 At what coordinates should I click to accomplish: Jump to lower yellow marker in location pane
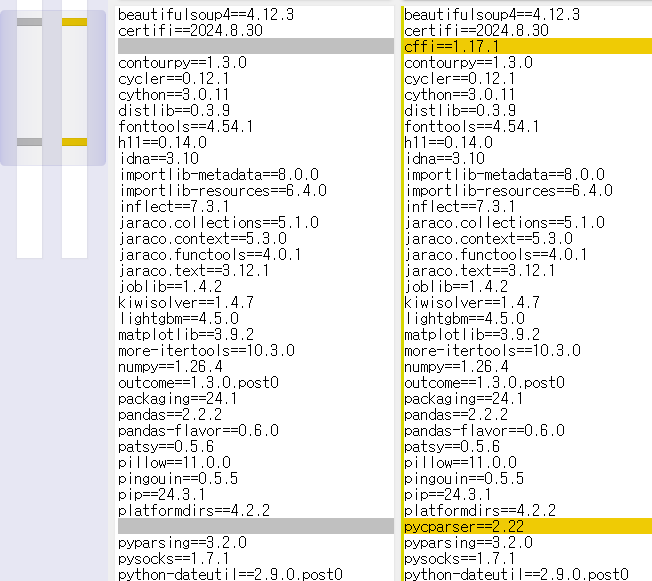pyautogui.click(x=74, y=142)
